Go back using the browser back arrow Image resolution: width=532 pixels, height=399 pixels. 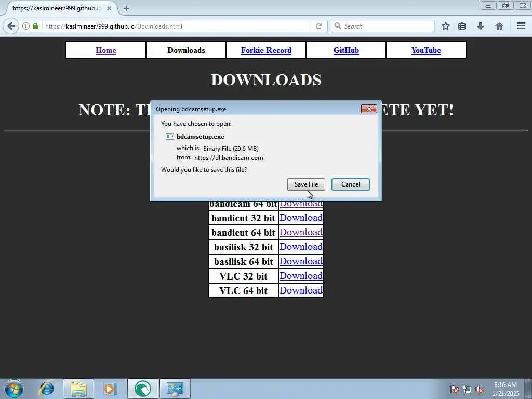[11, 26]
